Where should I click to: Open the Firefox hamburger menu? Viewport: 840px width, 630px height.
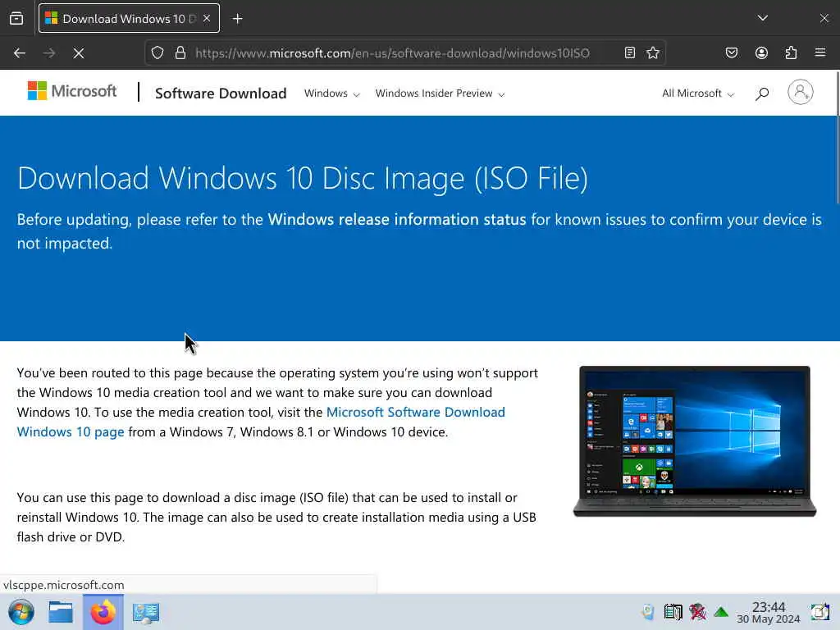pos(820,52)
